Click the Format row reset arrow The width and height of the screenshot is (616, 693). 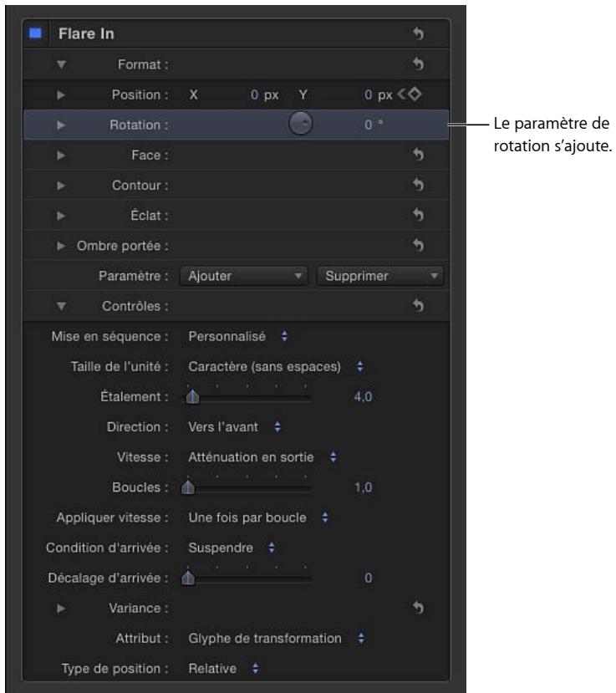point(418,64)
